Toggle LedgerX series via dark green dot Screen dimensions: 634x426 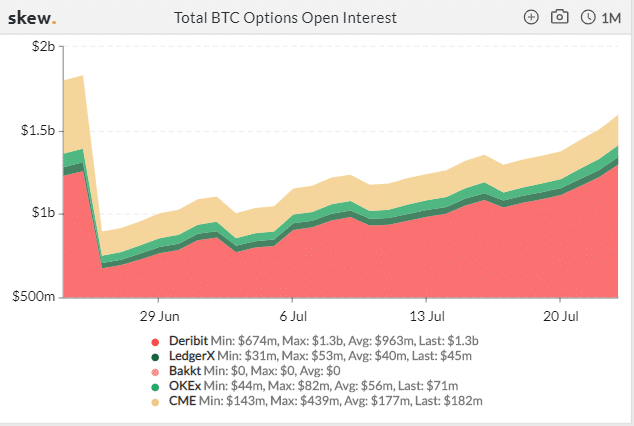(x=155, y=357)
